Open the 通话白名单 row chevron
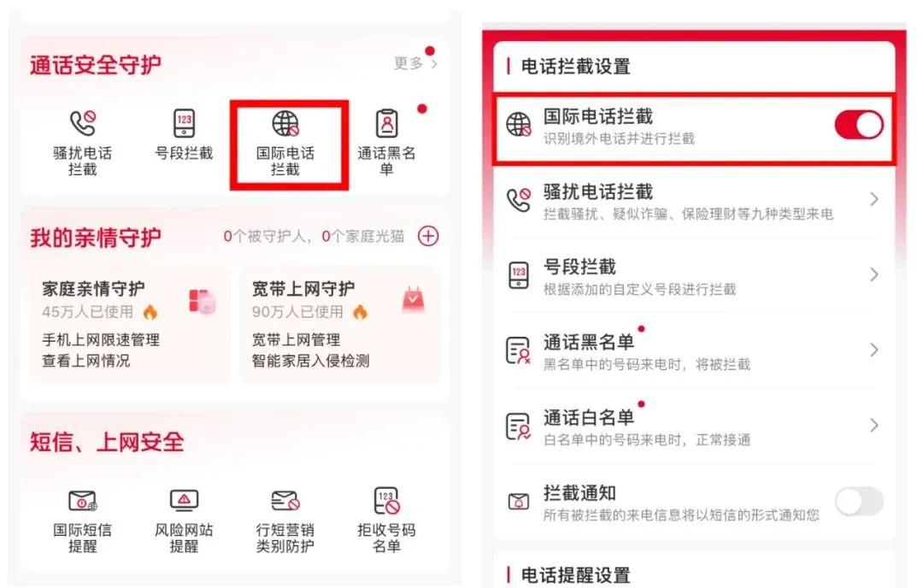 pyautogui.click(x=874, y=426)
